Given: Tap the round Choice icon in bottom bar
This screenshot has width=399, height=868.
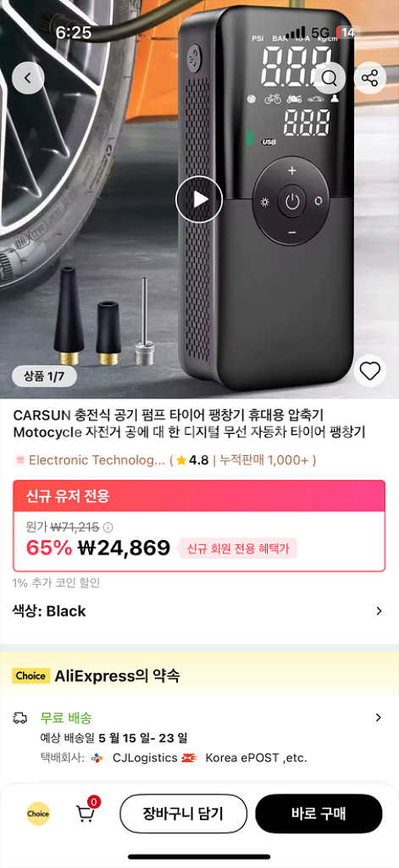Looking at the screenshot, I should tap(38, 814).
